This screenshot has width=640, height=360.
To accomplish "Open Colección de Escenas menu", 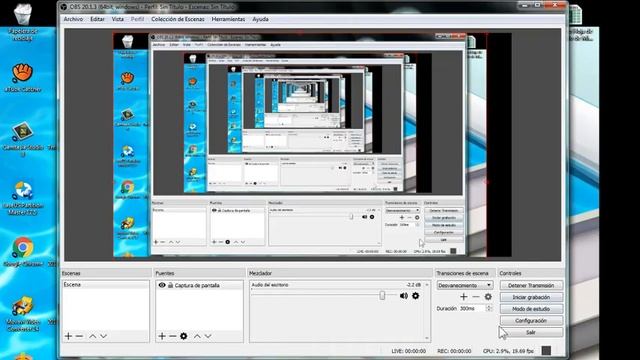I will pos(178,19).
